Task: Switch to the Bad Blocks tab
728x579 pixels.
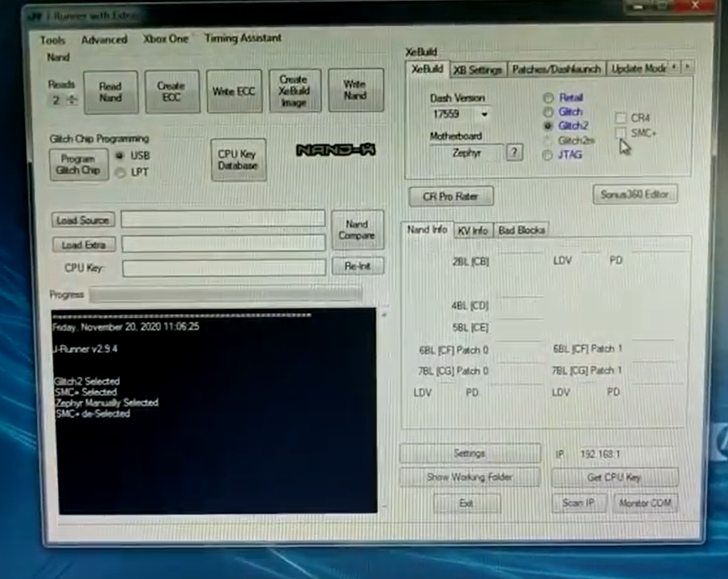Action: [x=521, y=230]
